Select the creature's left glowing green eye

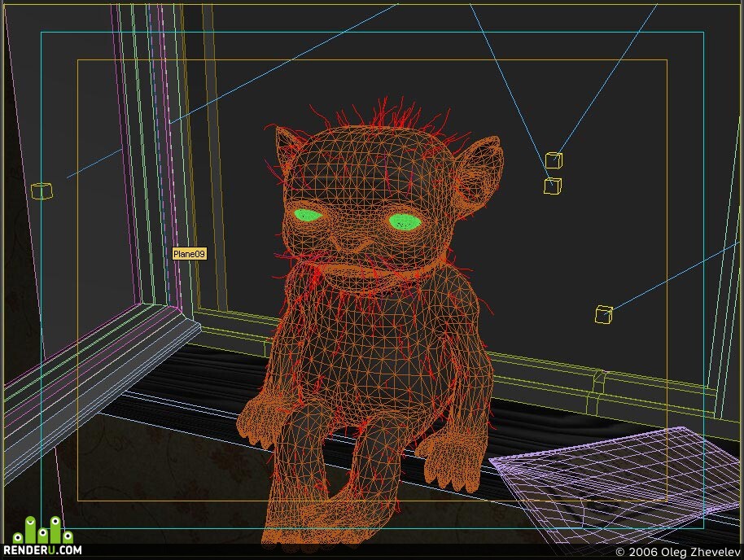pos(308,216)
